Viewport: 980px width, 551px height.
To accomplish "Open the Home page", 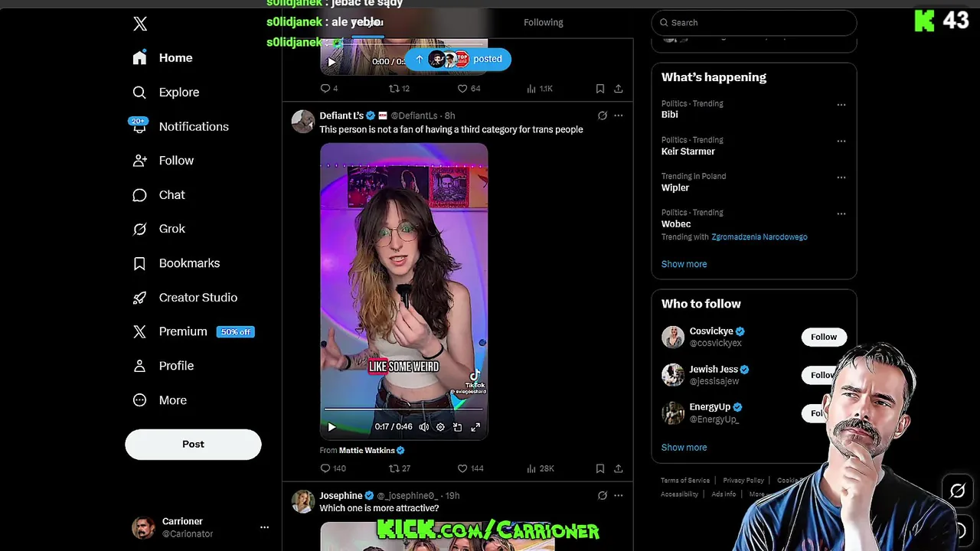I will 162,58.
